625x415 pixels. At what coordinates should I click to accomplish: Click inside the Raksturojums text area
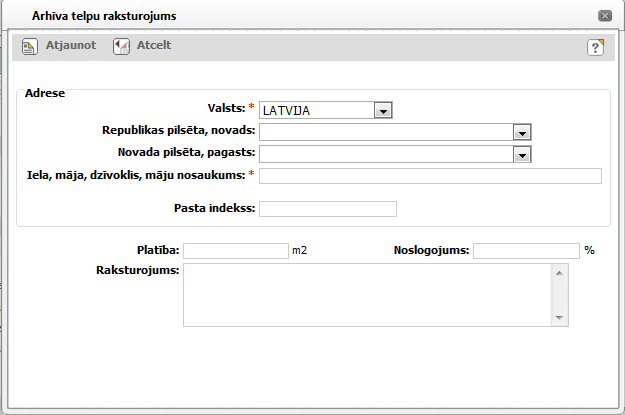tap(367, 295)
